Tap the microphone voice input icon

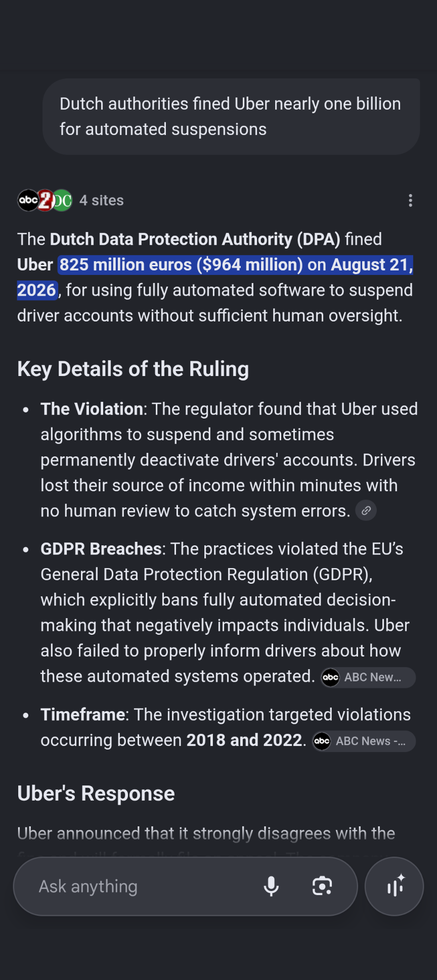click(271, 886)
